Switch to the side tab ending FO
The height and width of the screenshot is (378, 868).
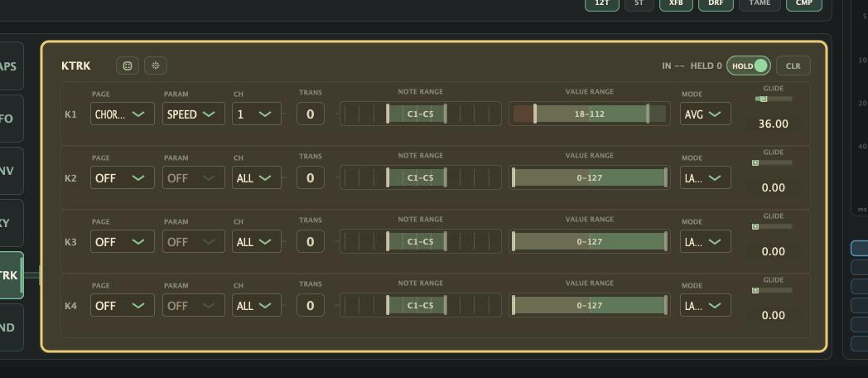(x=11, y=119)
